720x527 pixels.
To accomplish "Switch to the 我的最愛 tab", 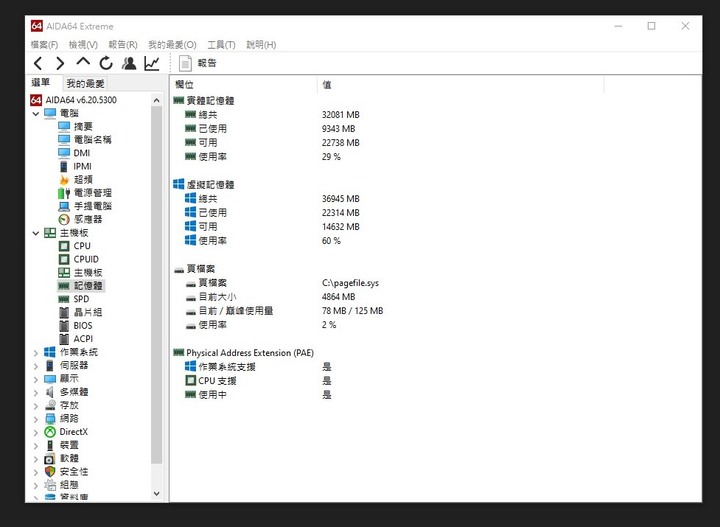I will click(x=85, y=84).
